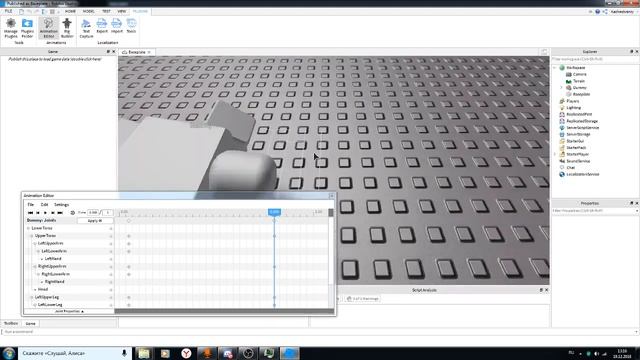Select StarterGui in Explorer
This screenshot has height=360, width=640.
tap(575, 141)
